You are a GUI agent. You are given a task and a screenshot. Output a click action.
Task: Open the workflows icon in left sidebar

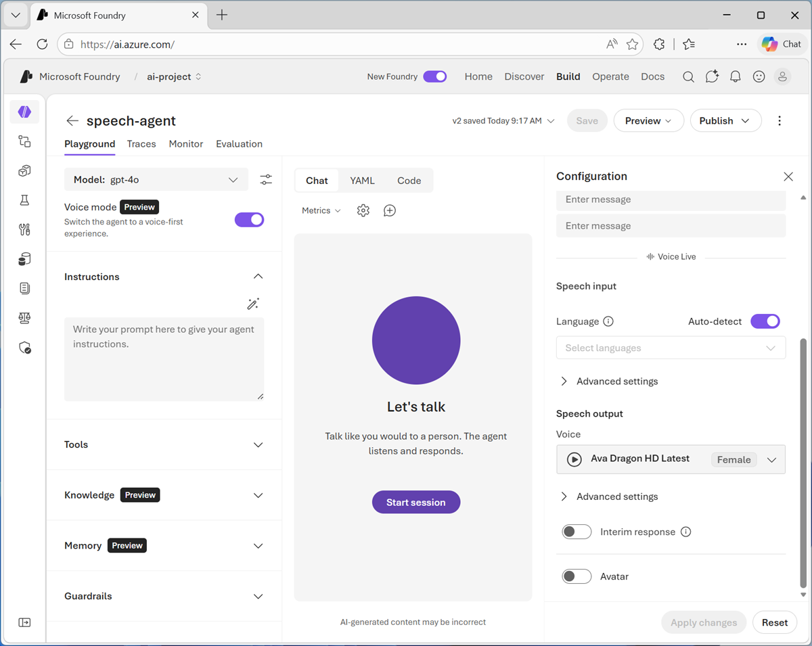[24, 141]
